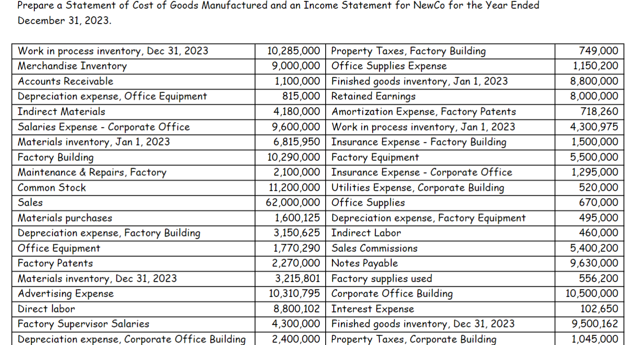Click the 'Sales Commissions' label
This screenshot has height=345, width=644.
(374, 248)
